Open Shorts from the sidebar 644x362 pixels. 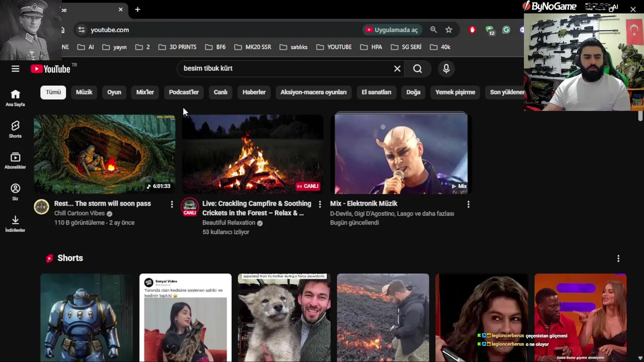(15, 129)
